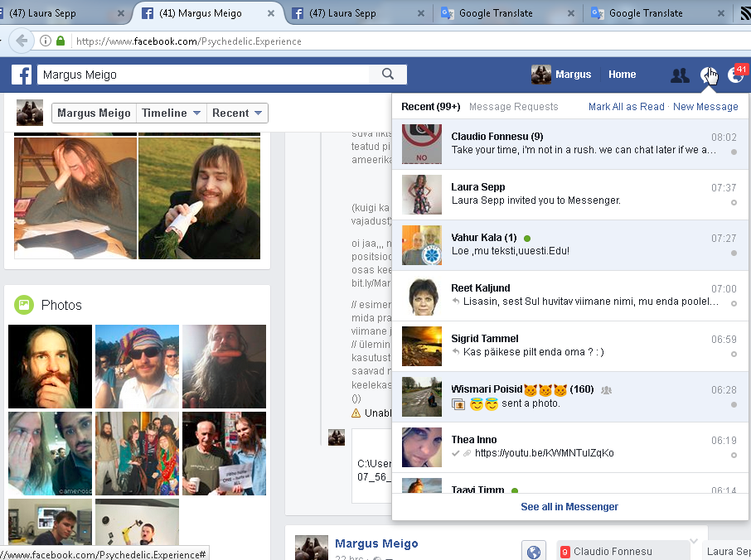Click Margus name in top bar

tap(574, 75)
